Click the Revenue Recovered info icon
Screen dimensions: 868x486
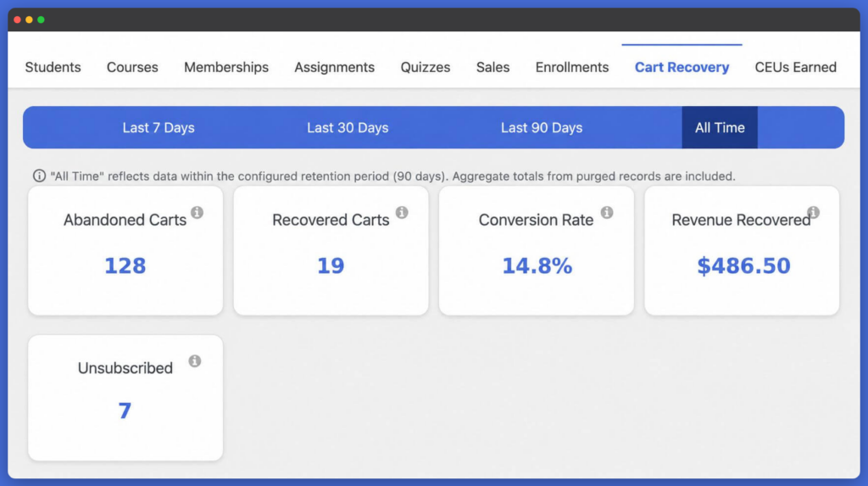click(813, 212)
